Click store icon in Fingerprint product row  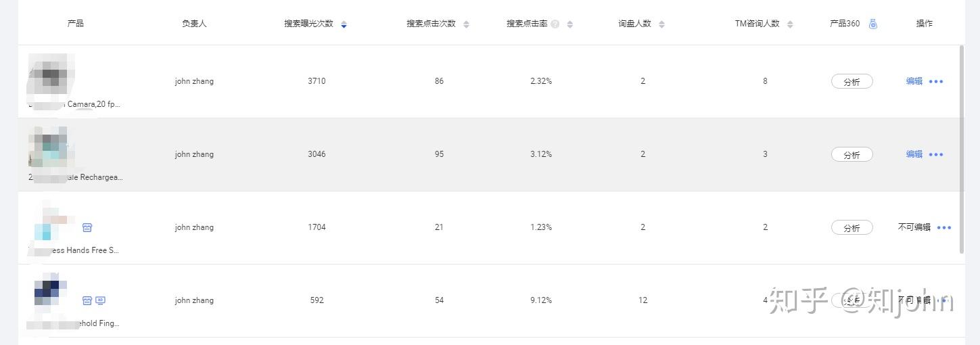(87, 300)
